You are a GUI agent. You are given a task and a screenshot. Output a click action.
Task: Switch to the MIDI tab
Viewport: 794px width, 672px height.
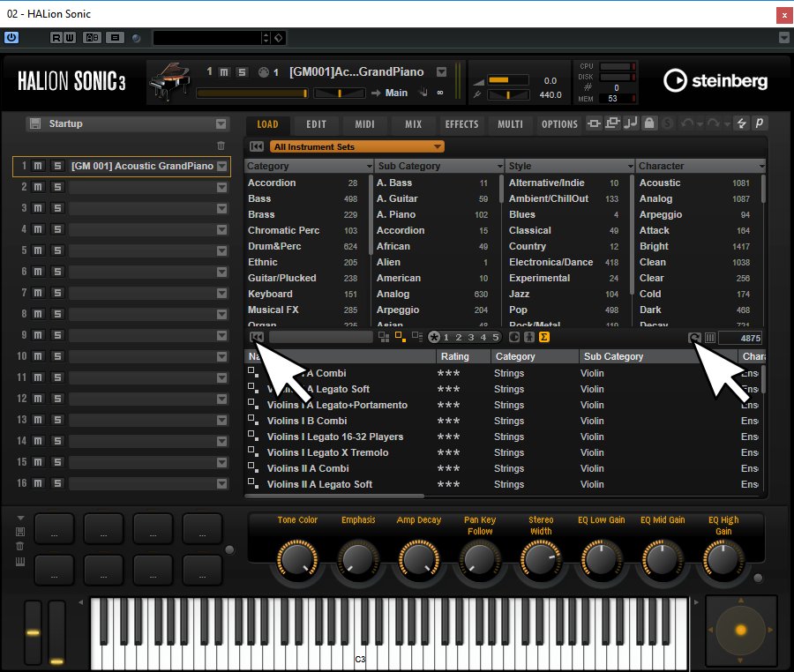click(364, 124)
